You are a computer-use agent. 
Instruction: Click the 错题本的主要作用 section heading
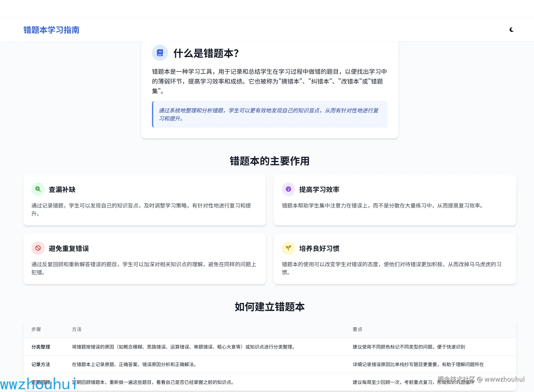[270, 161]
